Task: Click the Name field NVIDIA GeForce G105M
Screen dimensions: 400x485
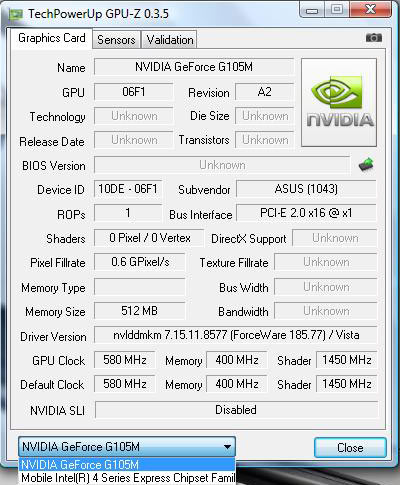Action: (194, 67)
